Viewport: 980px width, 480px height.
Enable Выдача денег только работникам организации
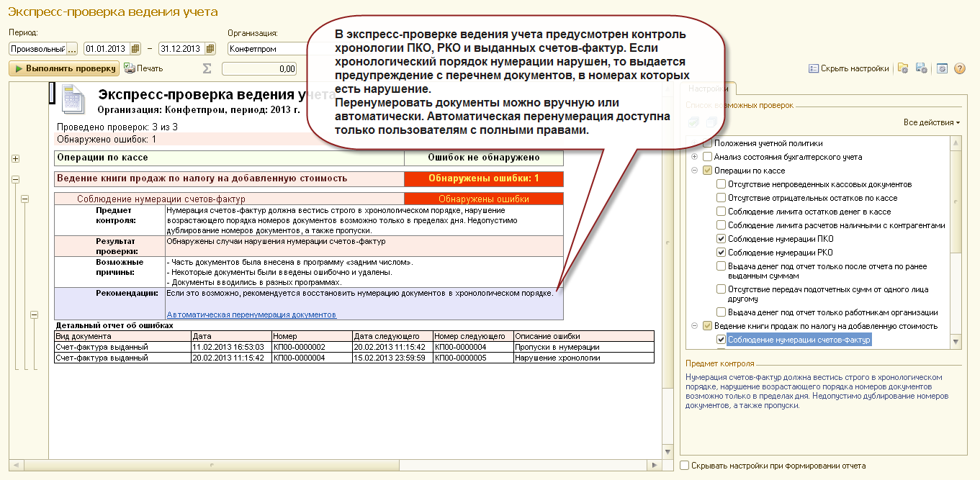721,312
